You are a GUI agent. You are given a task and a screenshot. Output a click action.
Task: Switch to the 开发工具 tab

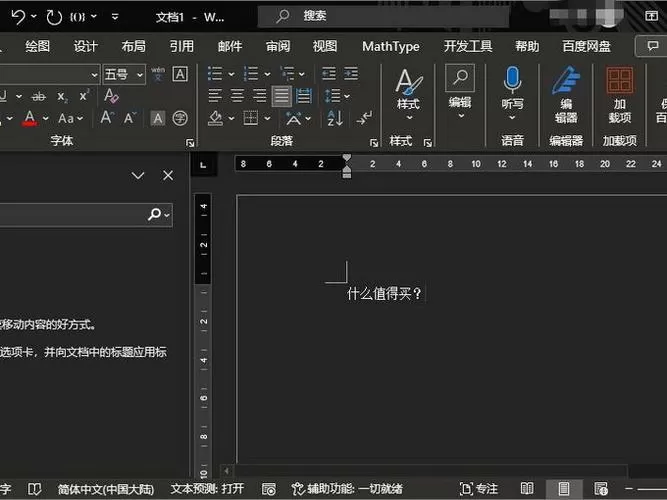[x=468, y=46]
